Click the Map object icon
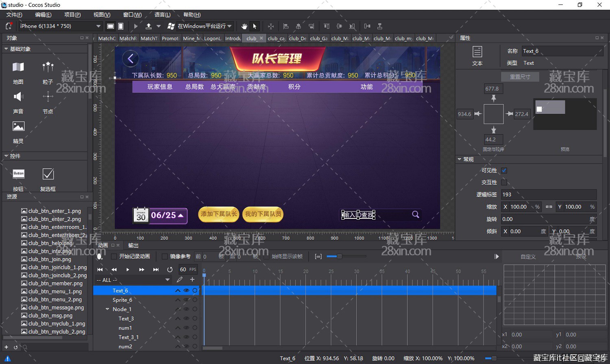Image resolution: width=610 pixels, height=364 pixels. [x=18, y=68]
